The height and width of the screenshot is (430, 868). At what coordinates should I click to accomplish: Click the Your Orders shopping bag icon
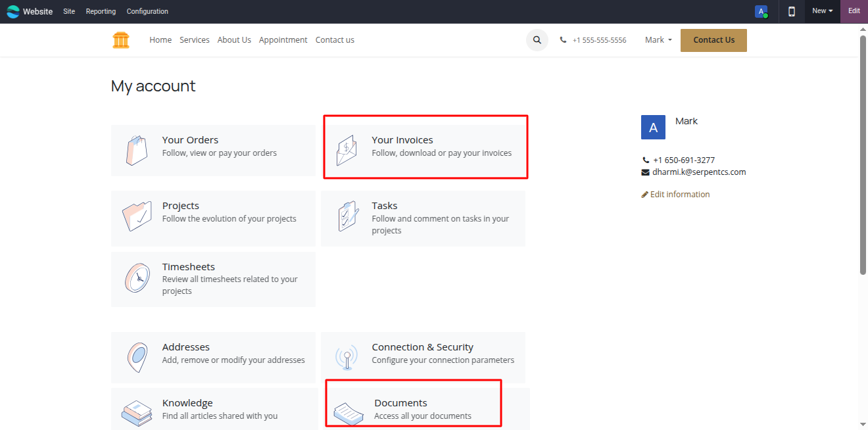[x=136, y=151]
